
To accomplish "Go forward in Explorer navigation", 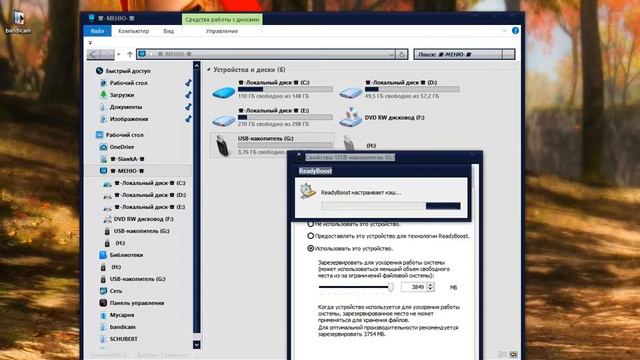I will pos(107,54).
